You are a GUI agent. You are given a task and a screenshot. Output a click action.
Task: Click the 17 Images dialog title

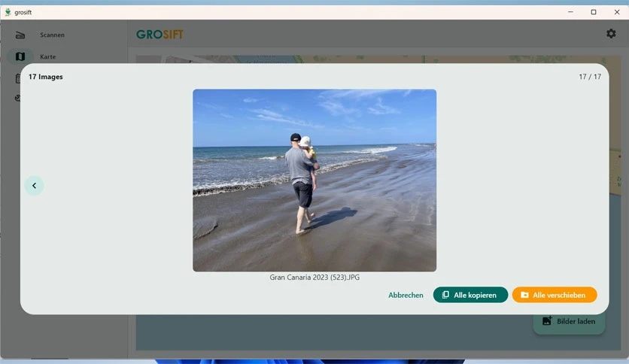[x=46, y=77]
